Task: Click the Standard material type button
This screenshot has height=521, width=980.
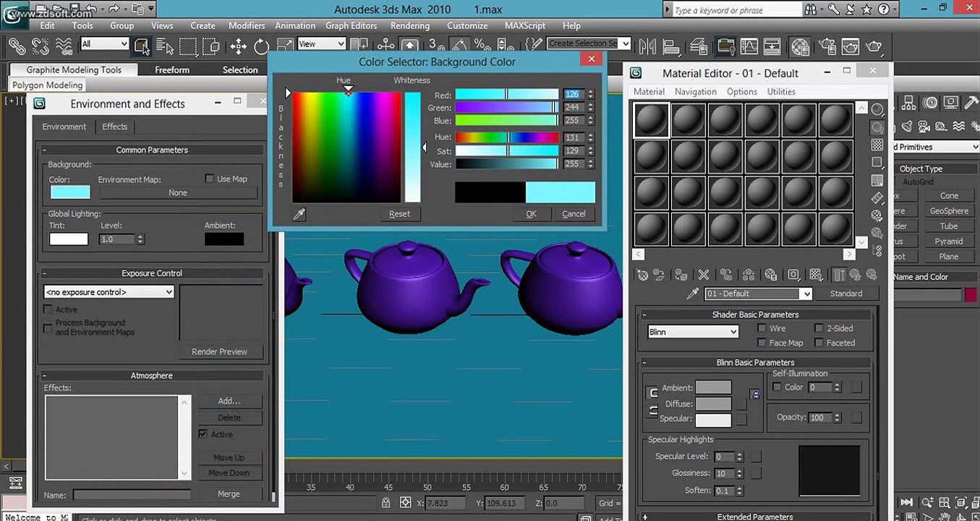Action: (x=846, y=293)
